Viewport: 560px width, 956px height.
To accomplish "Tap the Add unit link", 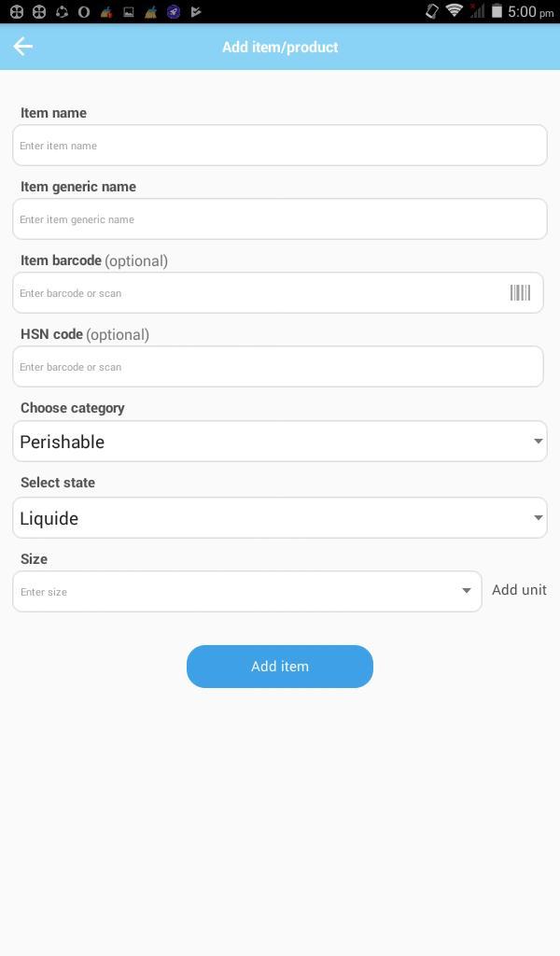I will (519, 590).
